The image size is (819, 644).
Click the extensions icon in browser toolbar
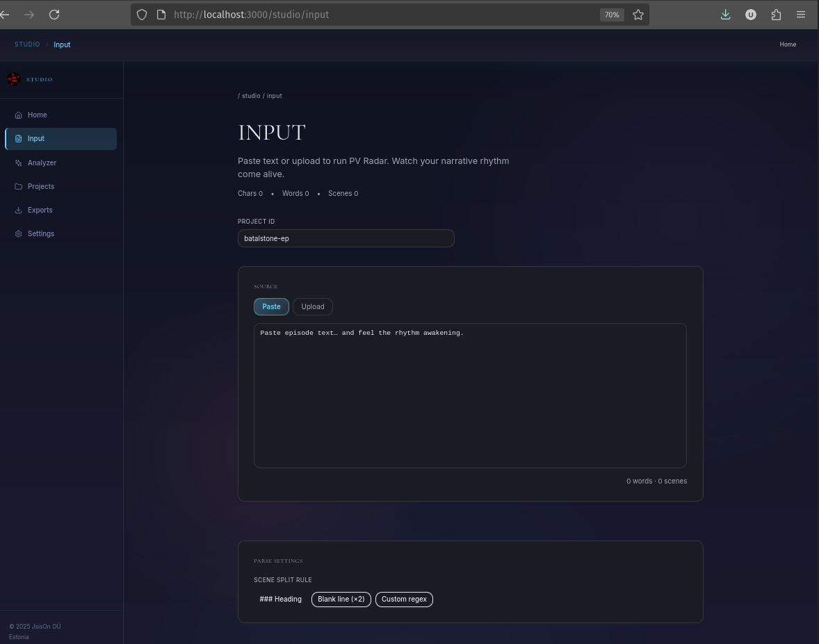point(776,14)
